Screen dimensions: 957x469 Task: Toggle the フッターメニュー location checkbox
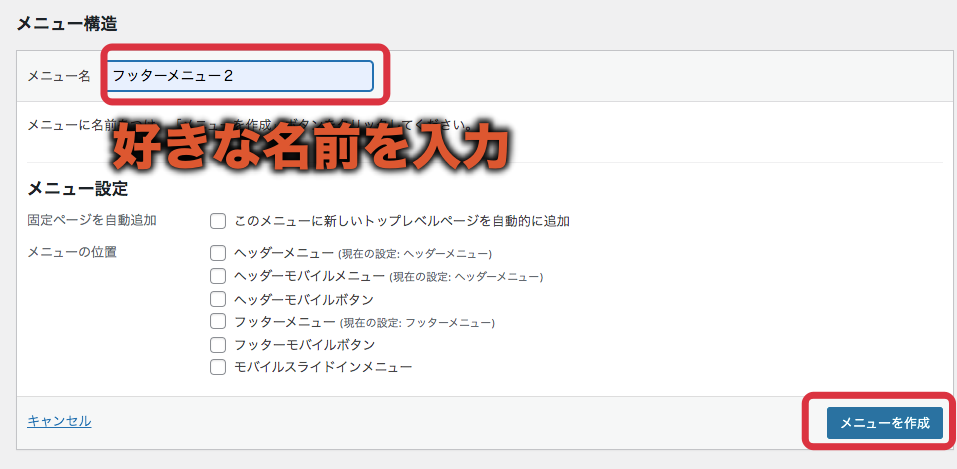pos(218,322)
